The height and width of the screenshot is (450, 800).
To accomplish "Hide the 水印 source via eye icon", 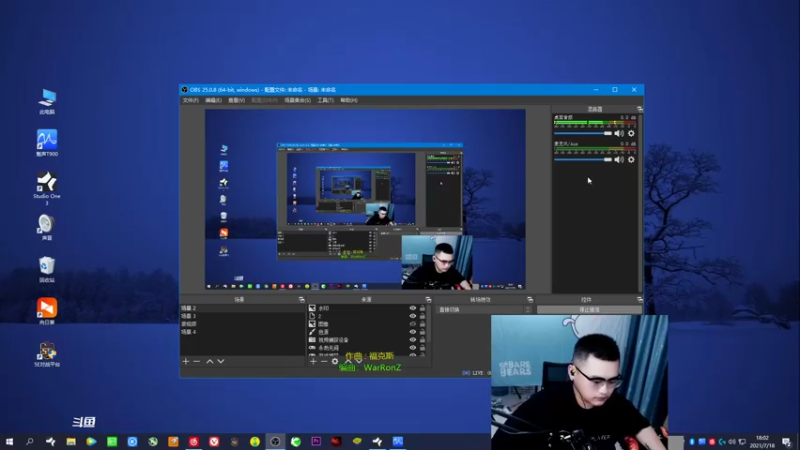I will pyautogui.click(x=413, y=308).
